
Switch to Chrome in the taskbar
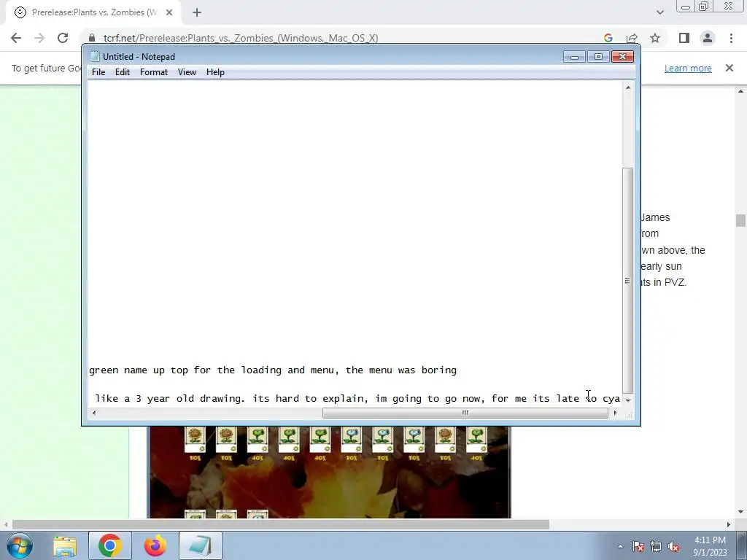click(110, 545)
